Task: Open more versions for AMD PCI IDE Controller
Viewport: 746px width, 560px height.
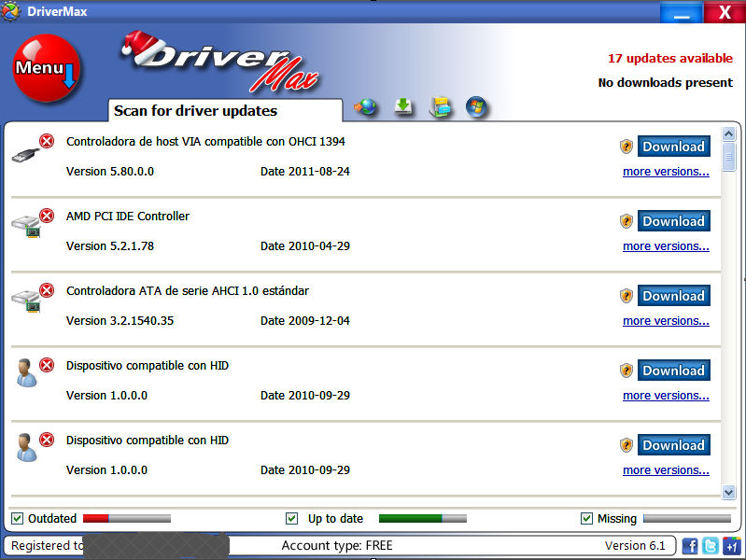Action: (666, 246)
